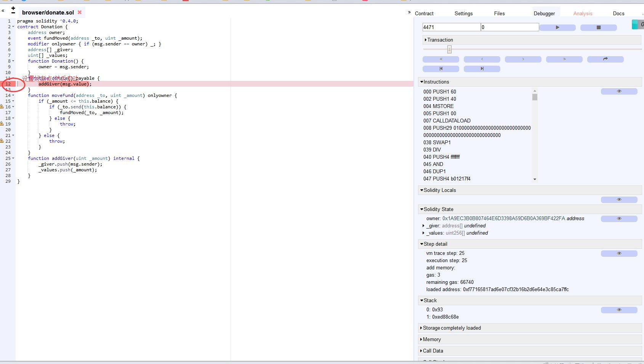Image resolution: width=644 pixels, height=364 pixels.
Task: Click the Instructions list scrollbar thumb
Action: 535,97
